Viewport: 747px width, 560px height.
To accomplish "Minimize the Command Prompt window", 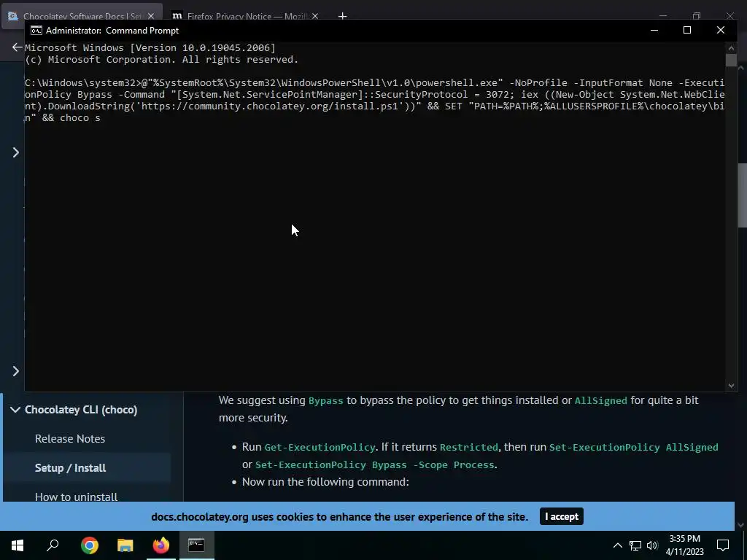I will coord(654,30).
